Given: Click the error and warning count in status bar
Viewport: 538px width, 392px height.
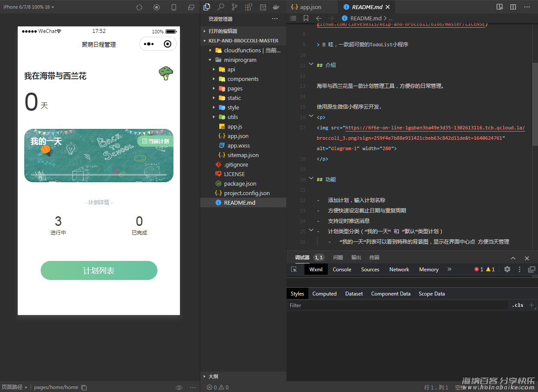Looking at the screenshot, I should point(218,387).
